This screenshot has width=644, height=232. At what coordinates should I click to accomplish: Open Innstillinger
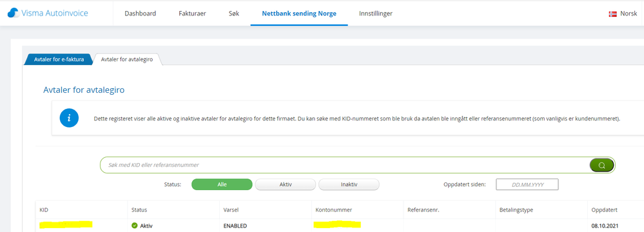375,13
